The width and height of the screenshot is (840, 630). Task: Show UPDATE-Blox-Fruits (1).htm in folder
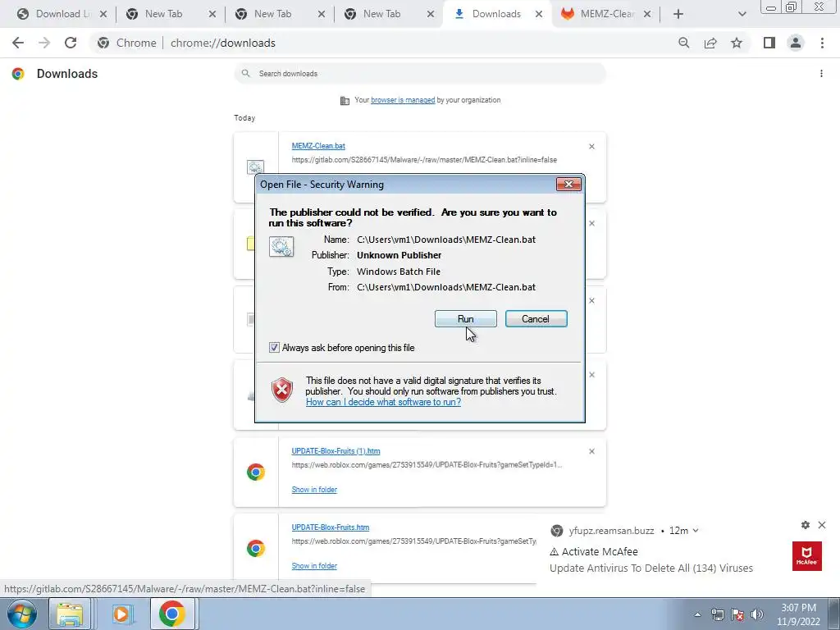(314, 490)
